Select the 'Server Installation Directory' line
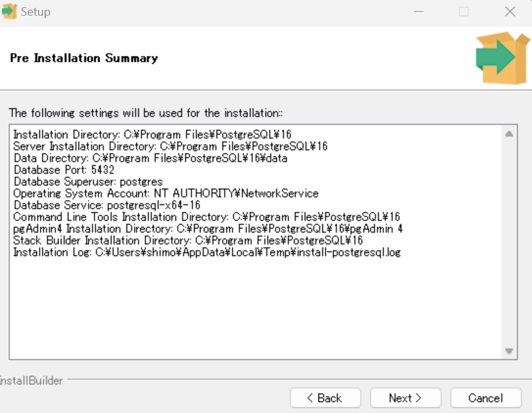 (170, 146)
